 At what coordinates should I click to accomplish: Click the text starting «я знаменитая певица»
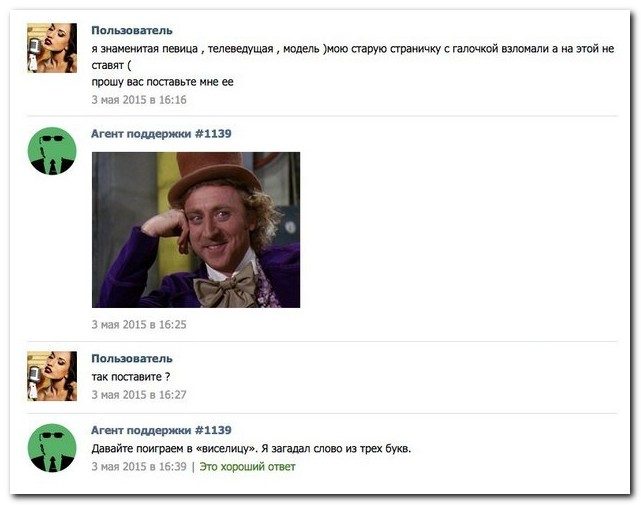(x=200, y=48)
